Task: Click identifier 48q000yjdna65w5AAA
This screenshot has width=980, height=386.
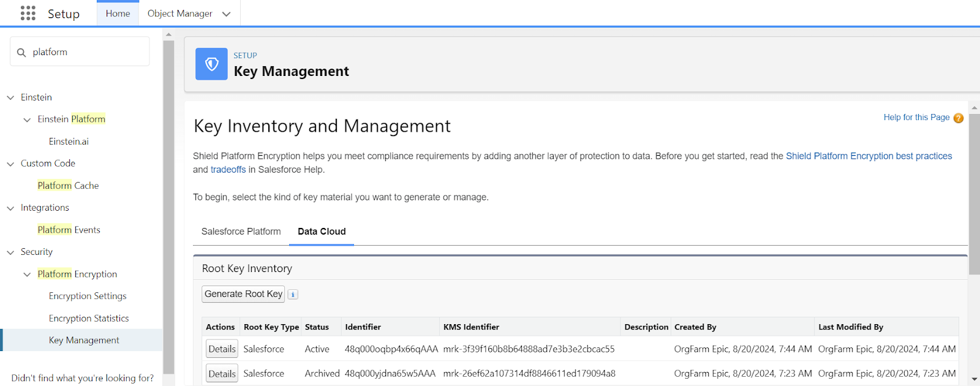Action: 390,374
